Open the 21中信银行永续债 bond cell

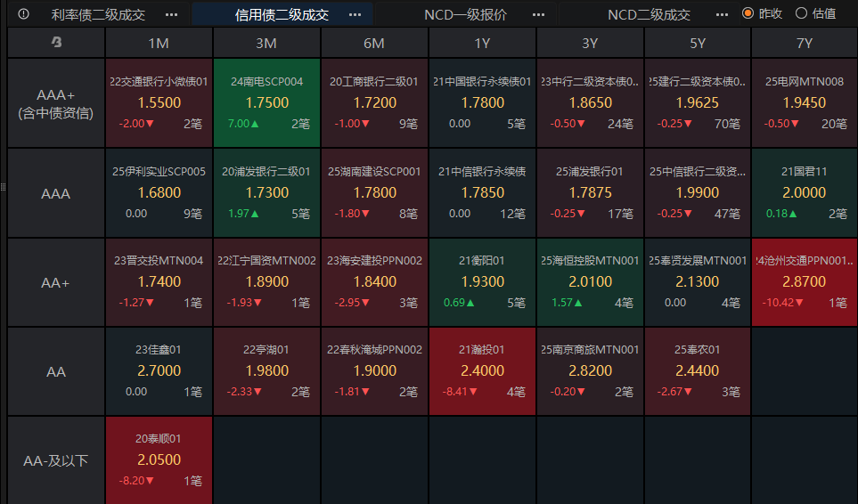482,193
